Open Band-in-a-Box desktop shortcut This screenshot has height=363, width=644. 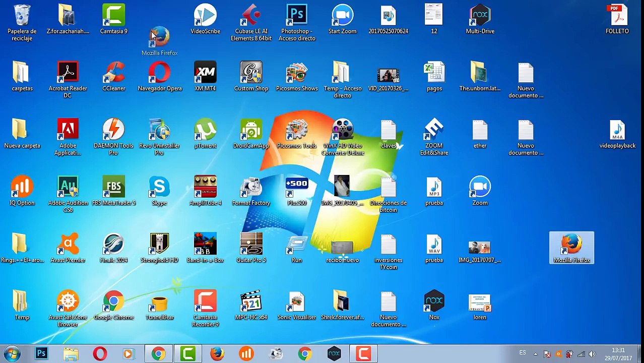205,248
